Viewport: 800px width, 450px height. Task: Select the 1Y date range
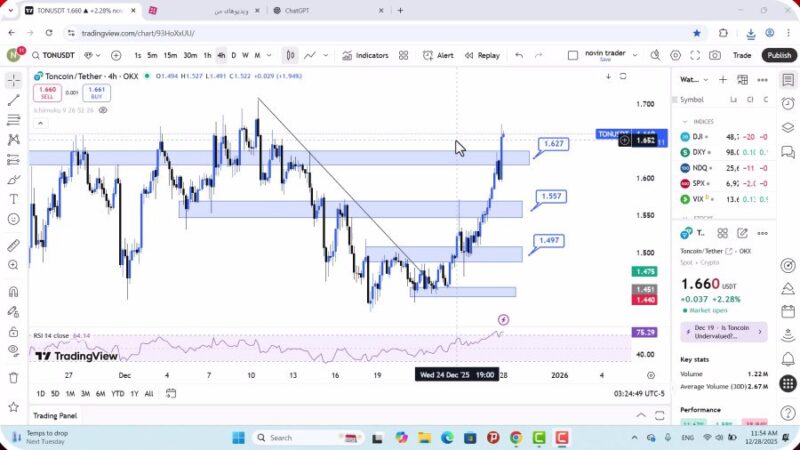point(134,394)
